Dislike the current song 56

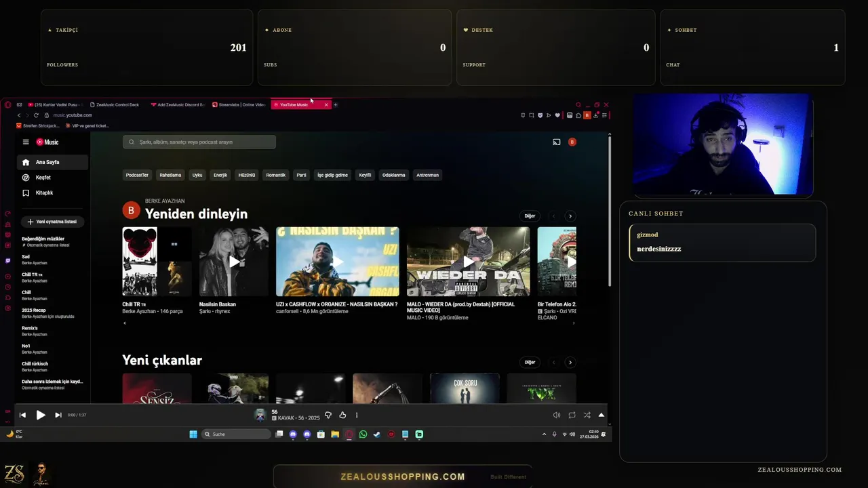pos(328,415)
